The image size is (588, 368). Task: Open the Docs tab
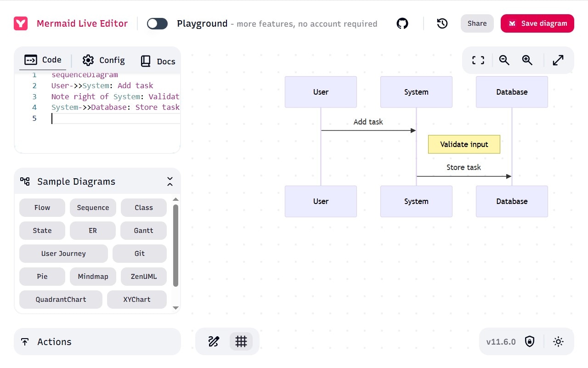158,61
